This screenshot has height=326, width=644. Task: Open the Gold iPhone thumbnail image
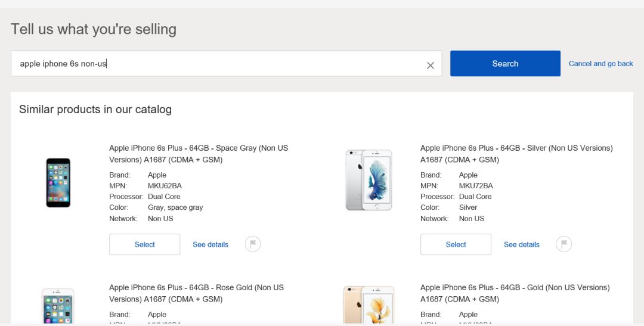[369, 305]
